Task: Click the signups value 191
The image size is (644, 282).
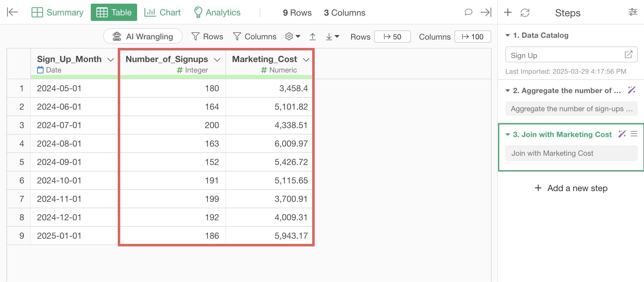Action: pos(212,181)
